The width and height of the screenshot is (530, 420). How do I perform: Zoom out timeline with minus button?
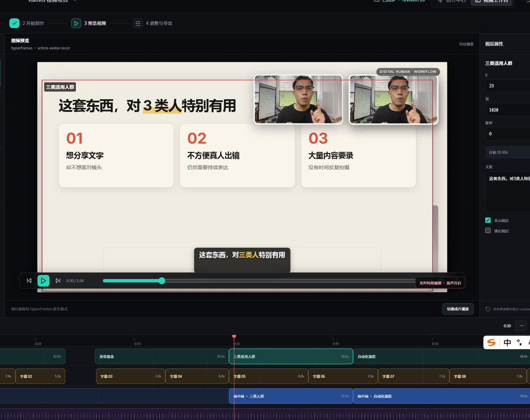pos(522,326)
